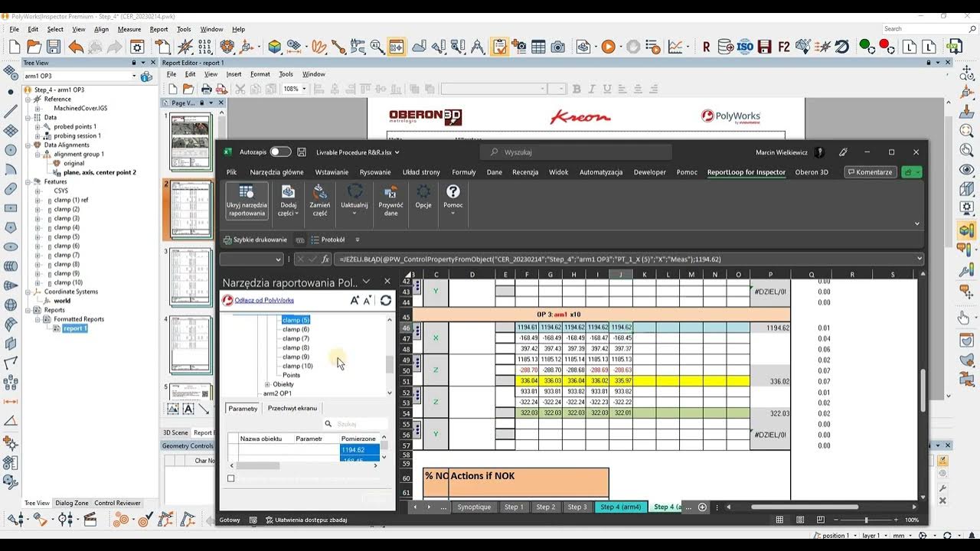Add a new sheet with the plus button
980x551 pixels.
pos(702,507)
